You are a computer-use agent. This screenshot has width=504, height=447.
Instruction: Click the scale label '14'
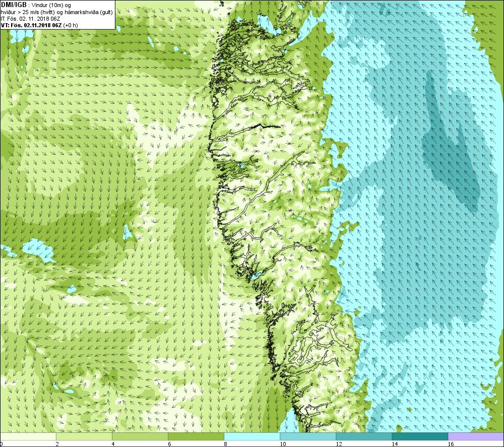point(395,444)
